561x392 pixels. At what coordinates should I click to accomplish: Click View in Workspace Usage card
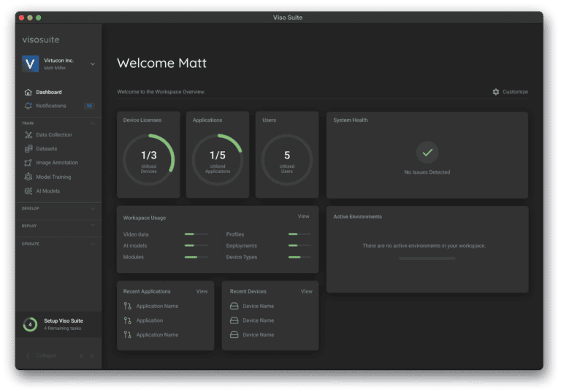pyautogui.click(x=303, y=217)
